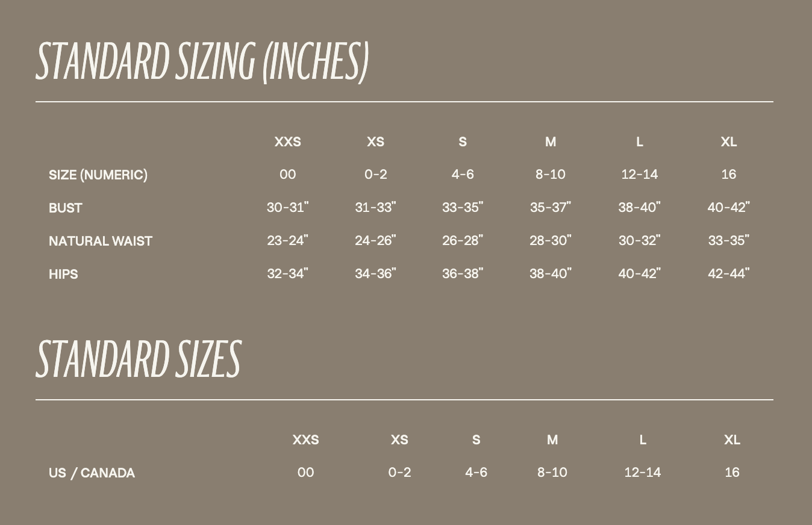Select the M column header in Standard Sizes table
812x525 pixels.
pyautogui.click(x=552, y=440)
